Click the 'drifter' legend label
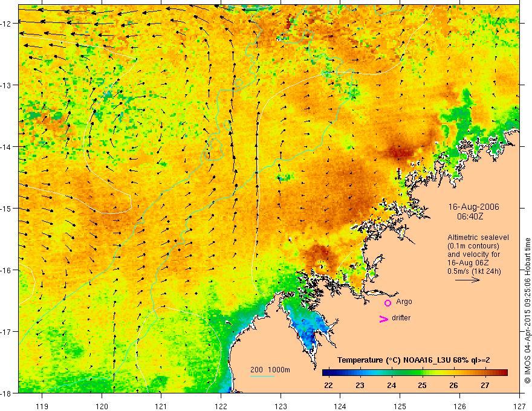The height and width of the screenshot is (411, 532). click(401, 318)
